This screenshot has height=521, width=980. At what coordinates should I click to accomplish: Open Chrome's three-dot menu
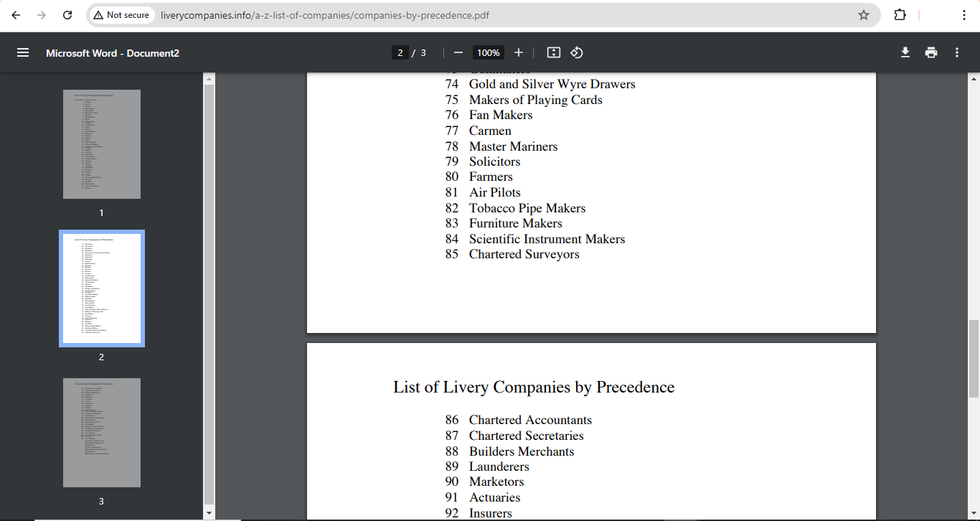964,15
